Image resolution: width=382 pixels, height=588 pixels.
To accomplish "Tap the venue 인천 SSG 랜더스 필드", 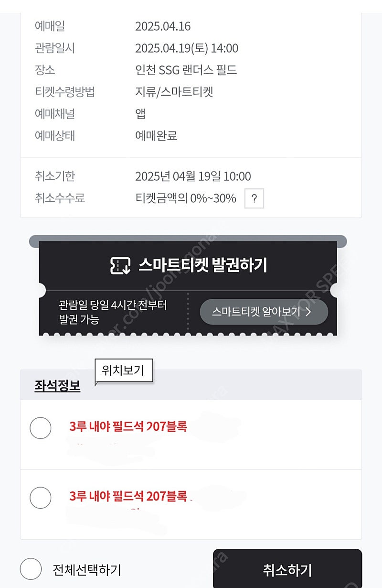I will click(186, 70).
